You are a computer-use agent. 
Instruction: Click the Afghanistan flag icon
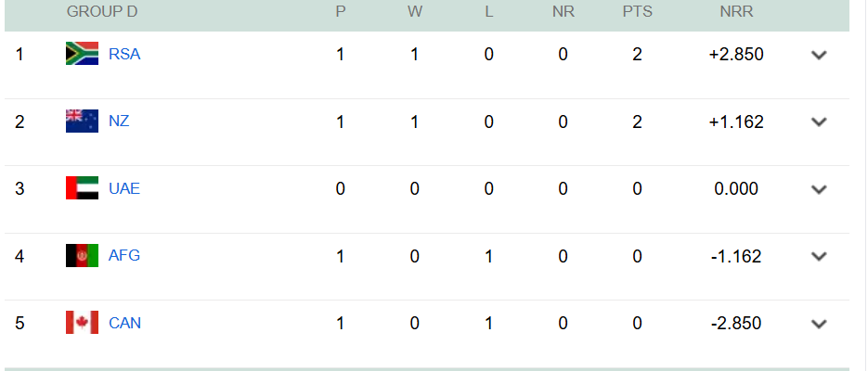tap(82, 255)
